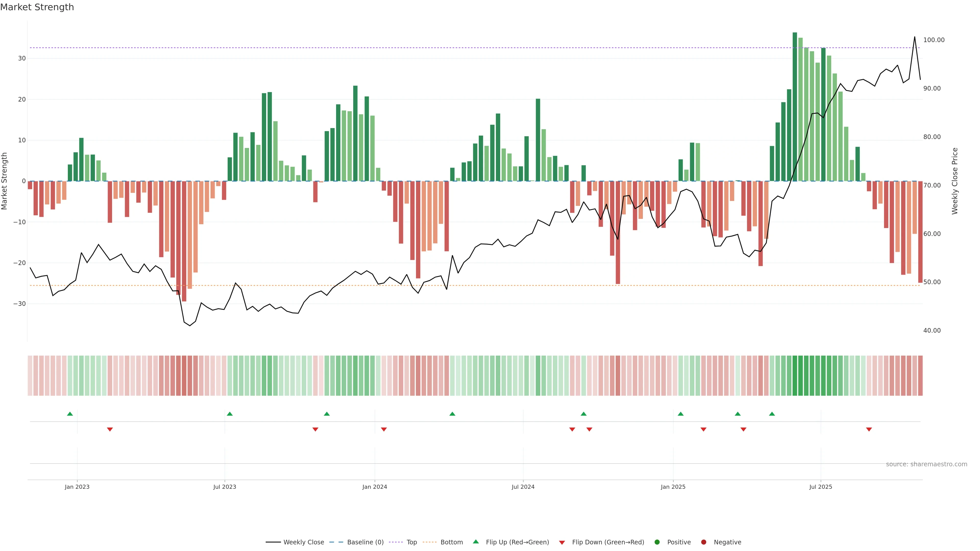Click the Jul 2024 x-axis label
This screenshot has width=980, height=551.
523,487
